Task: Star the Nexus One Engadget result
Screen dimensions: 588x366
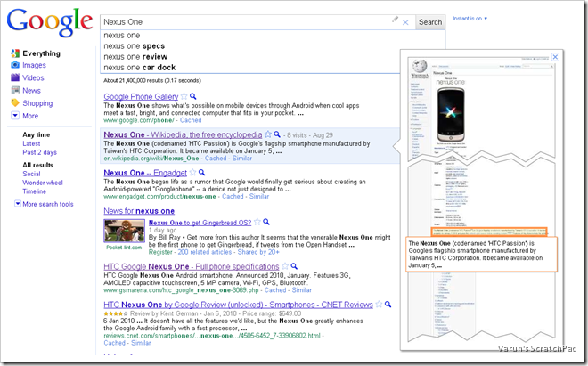Action: point(192,172)
